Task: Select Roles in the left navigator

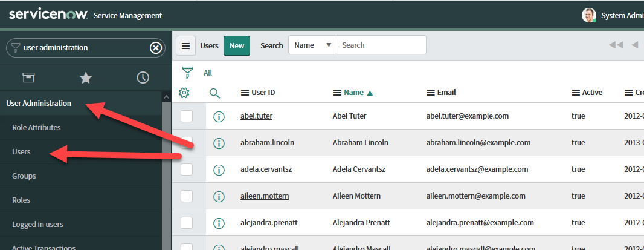Action: click(21, 200)
